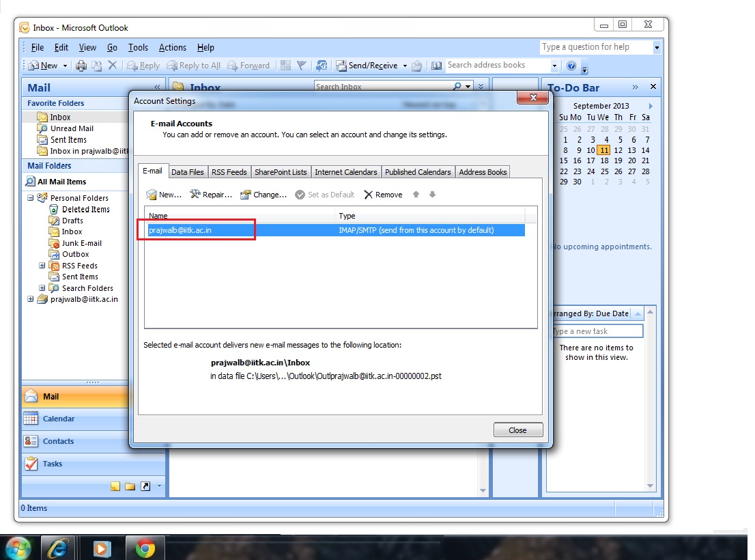
Task: Click Repair… in Account Settings
Action: [x=211, y=195]
